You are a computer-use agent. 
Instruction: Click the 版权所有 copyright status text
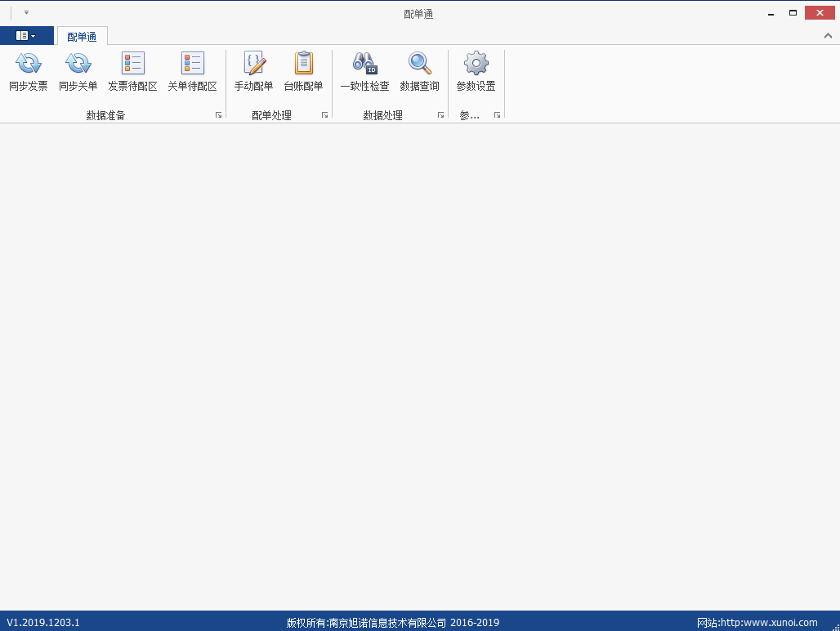point(393,623)
